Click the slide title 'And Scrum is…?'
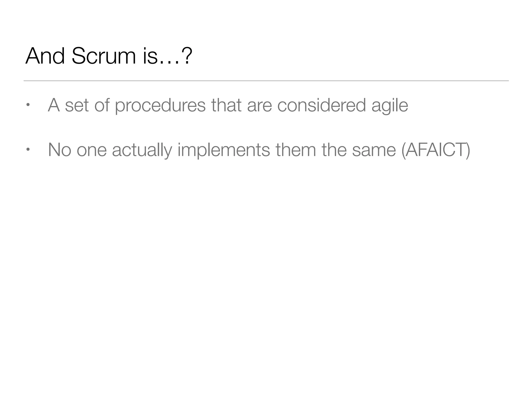The image size is (532, 399). 109,56
